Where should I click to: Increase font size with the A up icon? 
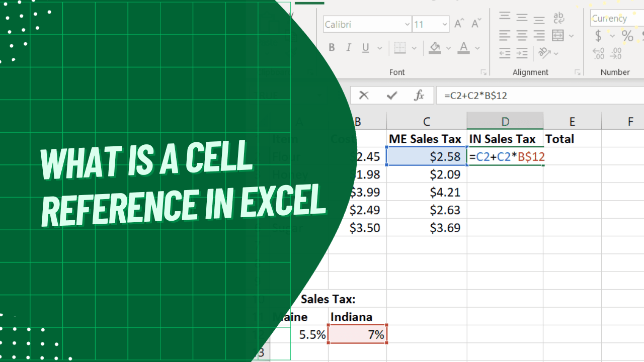coord(458,23)
